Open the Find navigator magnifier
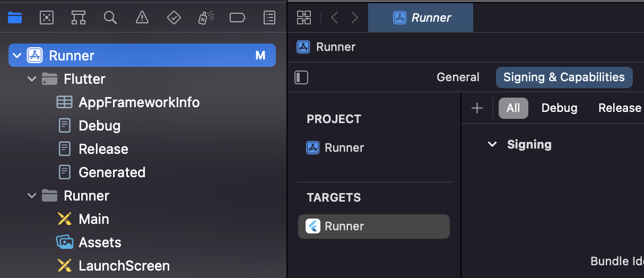 pyautogui.click(x=110, y=18)
